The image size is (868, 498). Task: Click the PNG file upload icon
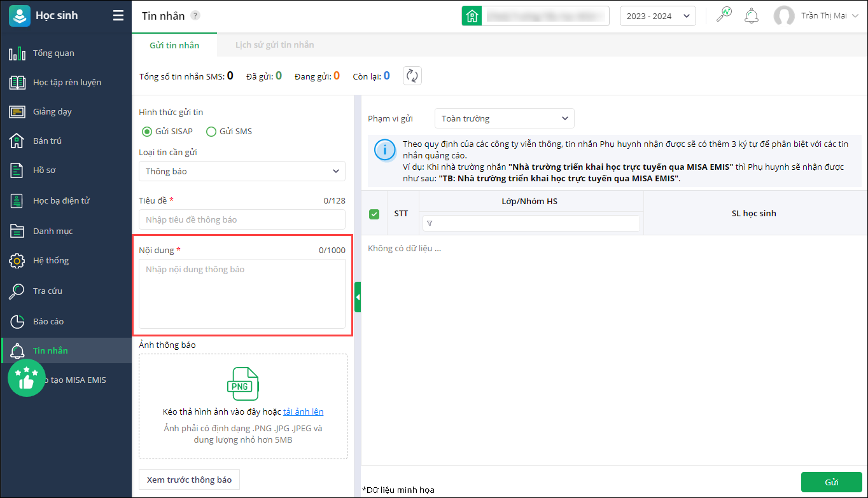[243, 384]
